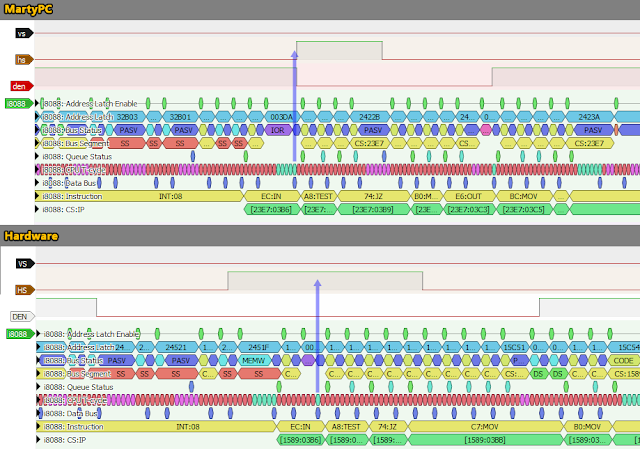Select CS:IP value [23E7:03B6] in MartyPC

point(272,209)
